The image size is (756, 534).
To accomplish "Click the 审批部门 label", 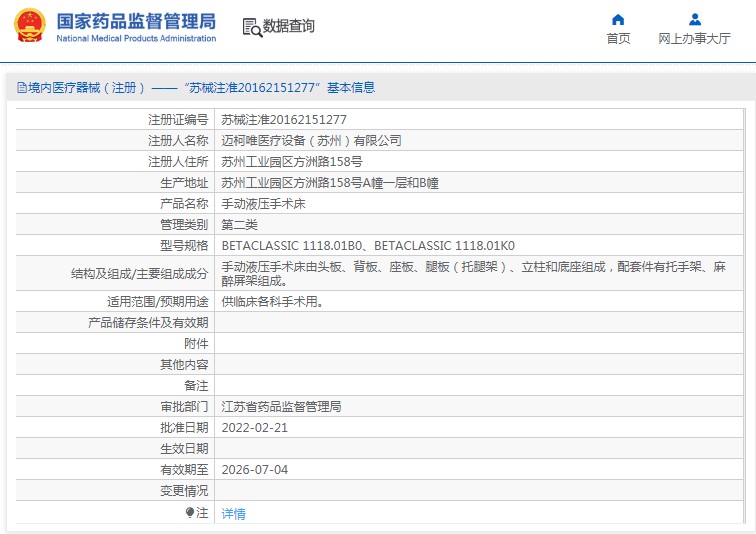I will [x=184, y=407].
